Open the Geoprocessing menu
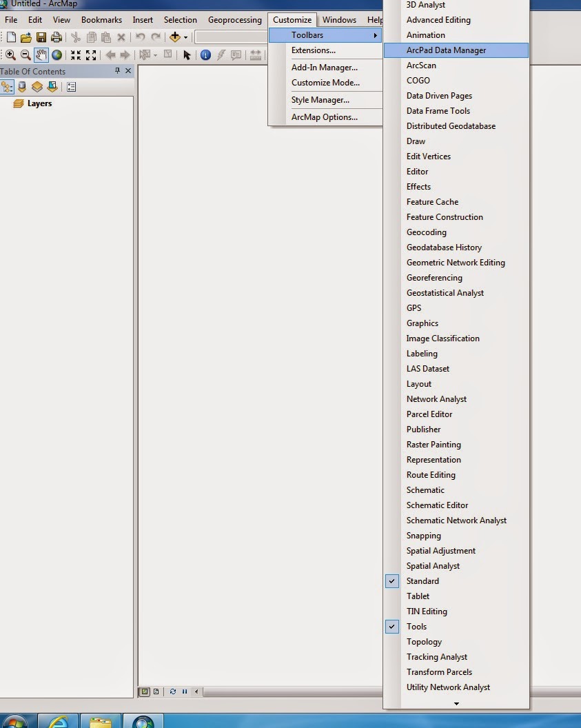Image resolution: width=581 pixels, height=728 pixels. pos(235,20)
